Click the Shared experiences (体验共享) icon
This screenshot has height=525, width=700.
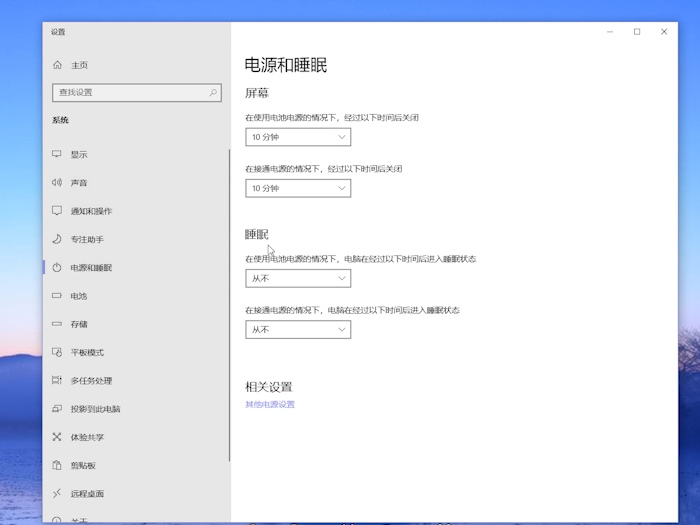point(57,437)
